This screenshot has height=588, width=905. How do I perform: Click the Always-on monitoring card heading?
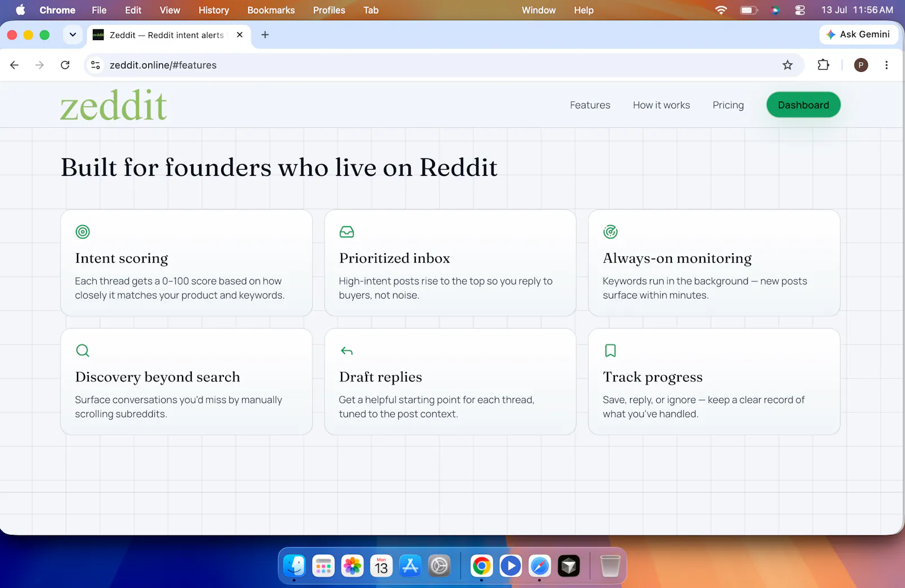(677, 258)
